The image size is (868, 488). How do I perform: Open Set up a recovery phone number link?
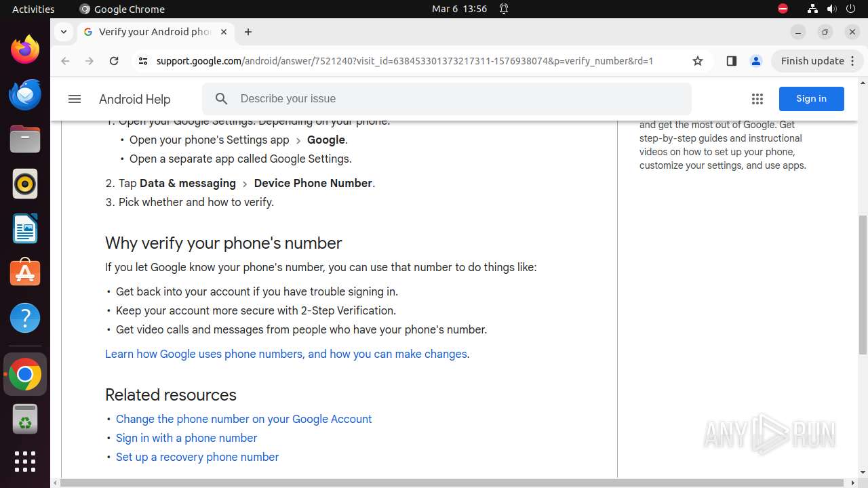click(197, 457)
